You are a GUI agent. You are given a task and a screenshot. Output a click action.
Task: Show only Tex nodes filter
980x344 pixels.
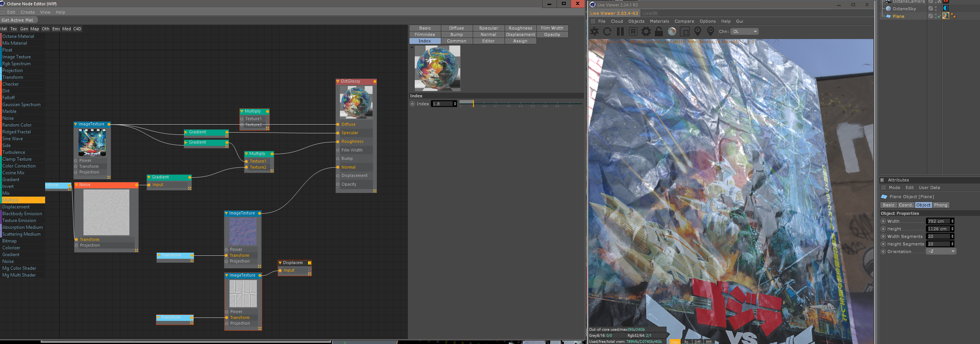pos(14,29)
